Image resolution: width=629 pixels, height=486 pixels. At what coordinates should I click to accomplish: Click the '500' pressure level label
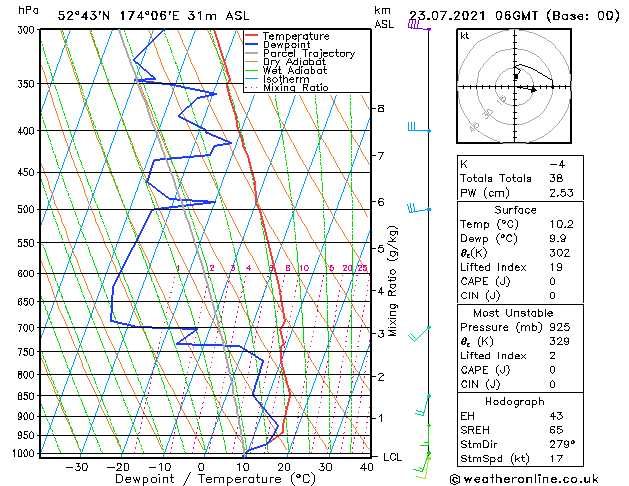pyautogui.click(x=28, y=209)
